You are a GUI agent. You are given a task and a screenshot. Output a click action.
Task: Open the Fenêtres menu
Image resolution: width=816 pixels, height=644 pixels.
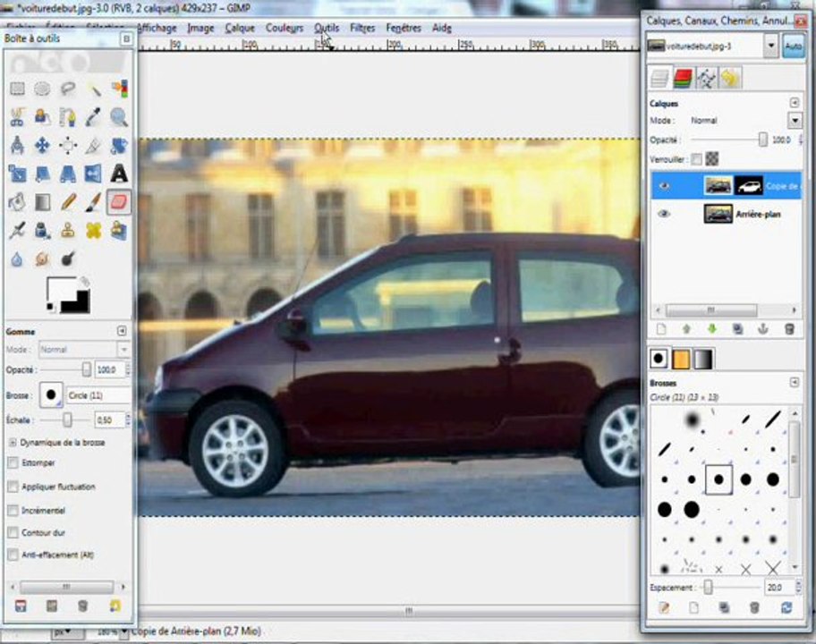[404, 28]
